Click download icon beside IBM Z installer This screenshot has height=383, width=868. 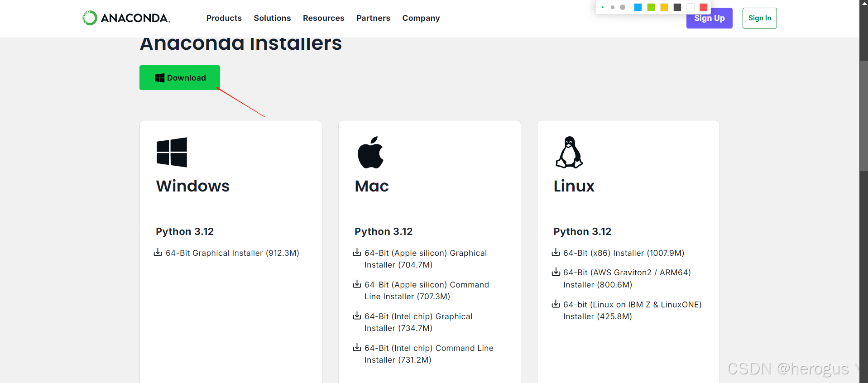tap(556, 304)
